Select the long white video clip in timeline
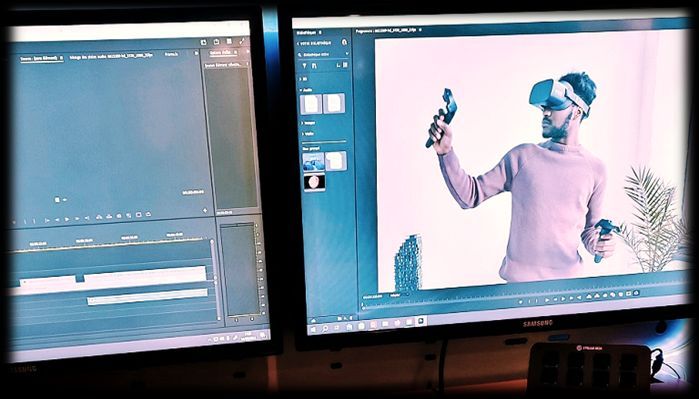The image size is (699, 399). [145, 275]
